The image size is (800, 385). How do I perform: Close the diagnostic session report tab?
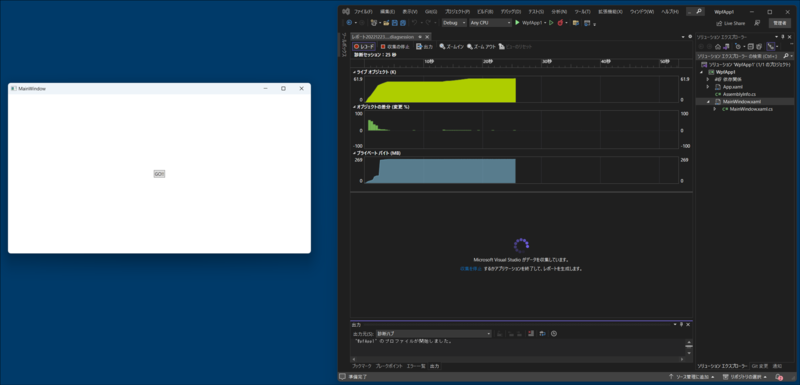click(427, 37)
